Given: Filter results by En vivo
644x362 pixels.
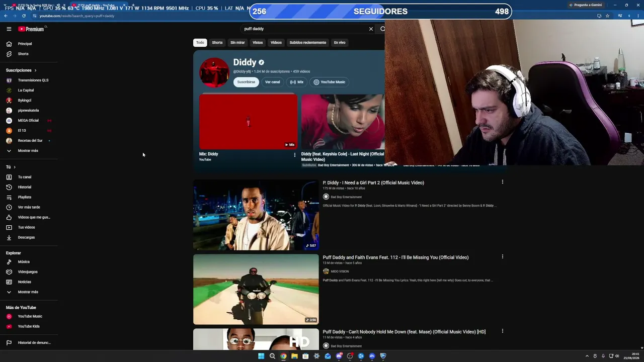Looking at the screenshot, I should [340, 43].
